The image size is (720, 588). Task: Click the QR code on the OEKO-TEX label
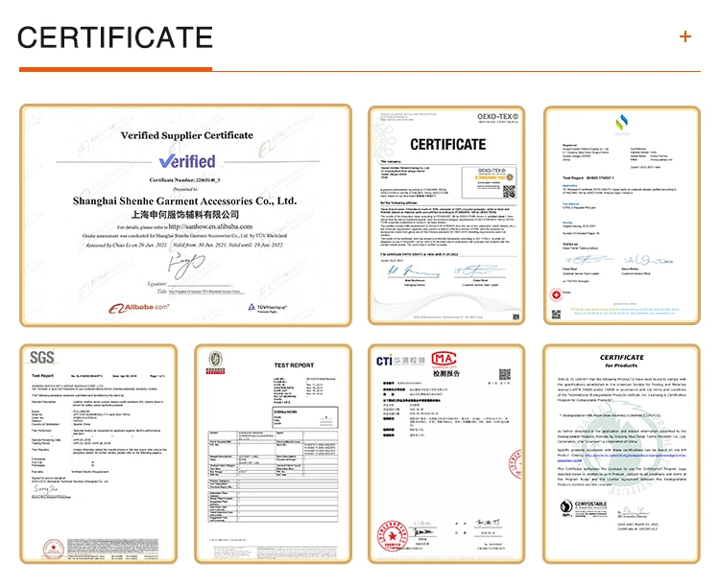point(509,192)
